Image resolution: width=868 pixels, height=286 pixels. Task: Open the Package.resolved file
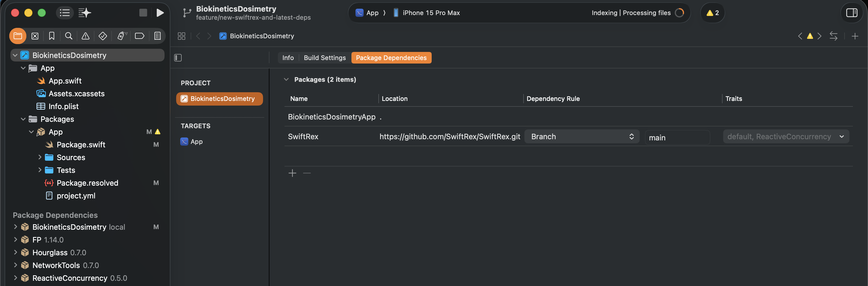[87, 183]
